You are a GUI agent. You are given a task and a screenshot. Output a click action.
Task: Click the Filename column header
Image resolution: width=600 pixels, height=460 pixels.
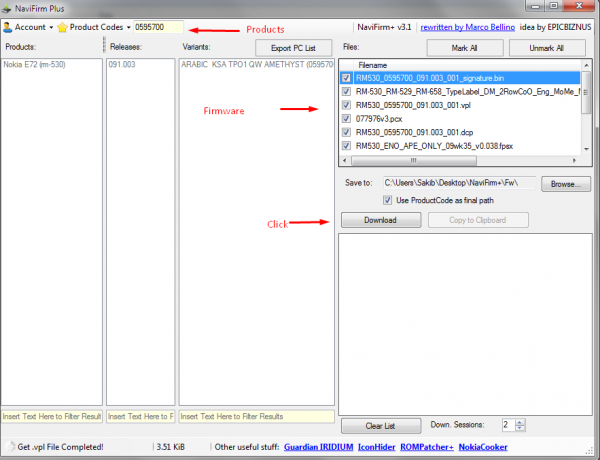(x=372, y=65)
